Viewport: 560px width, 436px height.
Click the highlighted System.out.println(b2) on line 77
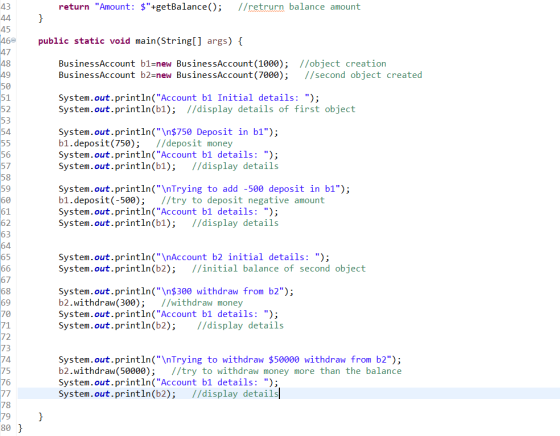coord(117,394)
